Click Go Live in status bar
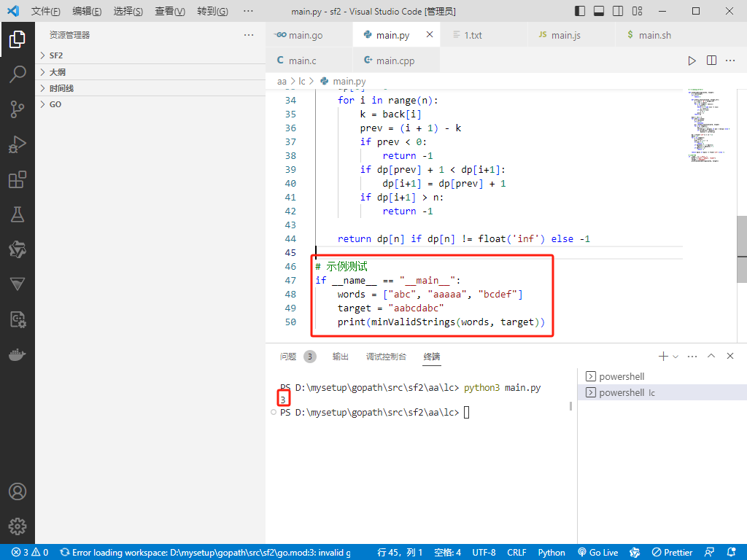 click(x=598, y=553)
